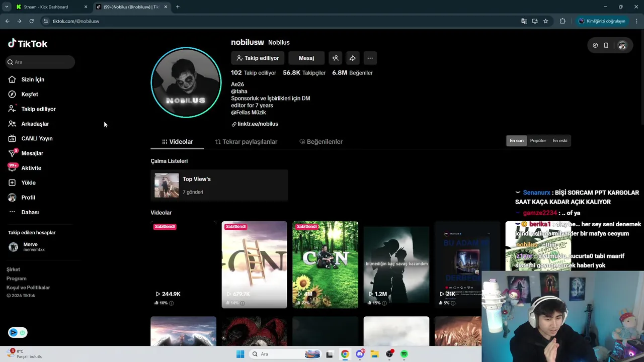Open a new Chrome tab
The width and height of the screenshot is (644, 362).
(178, 7)
